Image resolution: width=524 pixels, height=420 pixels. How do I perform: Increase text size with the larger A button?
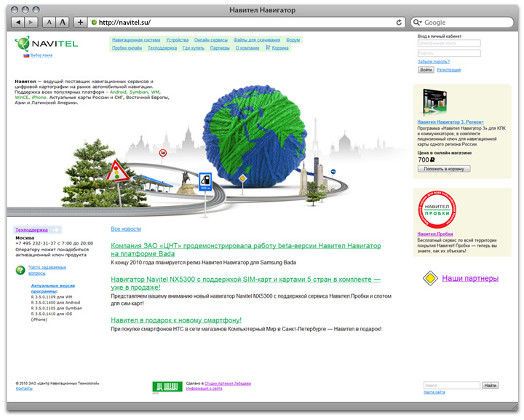63,23
